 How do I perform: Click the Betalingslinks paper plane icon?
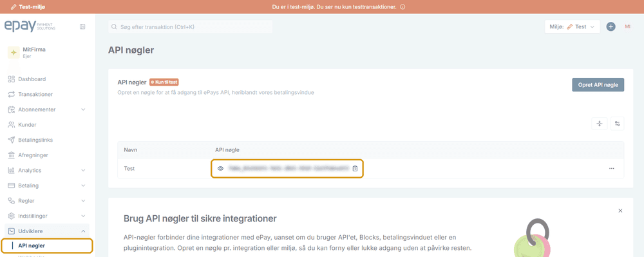click(12, 140)
